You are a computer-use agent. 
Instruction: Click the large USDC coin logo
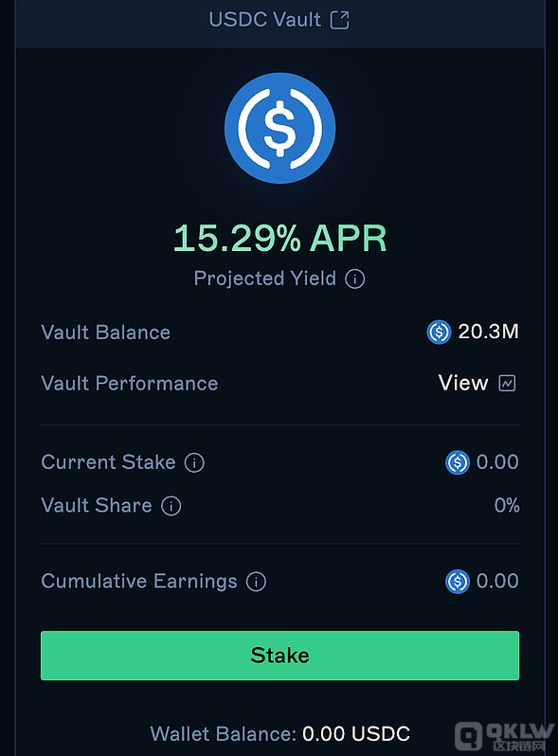click(x=279, y=128)
